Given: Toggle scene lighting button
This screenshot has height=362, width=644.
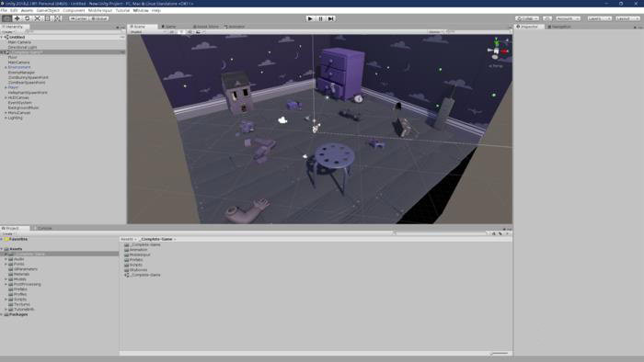Looking at the screenshot, I should click(181, 31).
